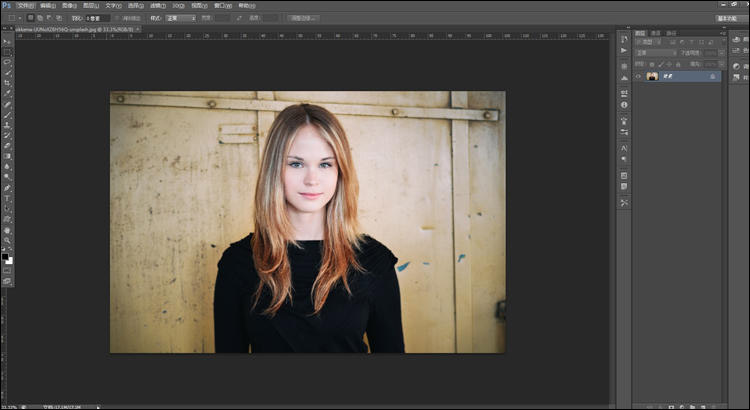Image resolution: width=750 pixels, height=410 pixels.
Task: Click the background color swatch
Action: (10, 261)
